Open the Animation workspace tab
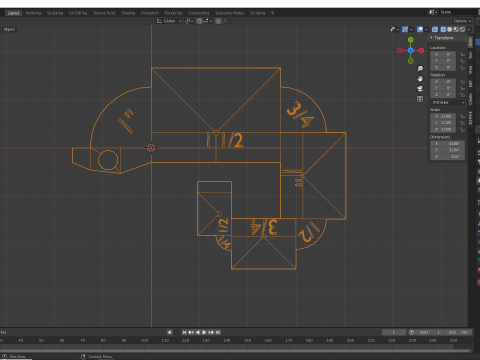The image size is (480, 360). click(150, 13)
